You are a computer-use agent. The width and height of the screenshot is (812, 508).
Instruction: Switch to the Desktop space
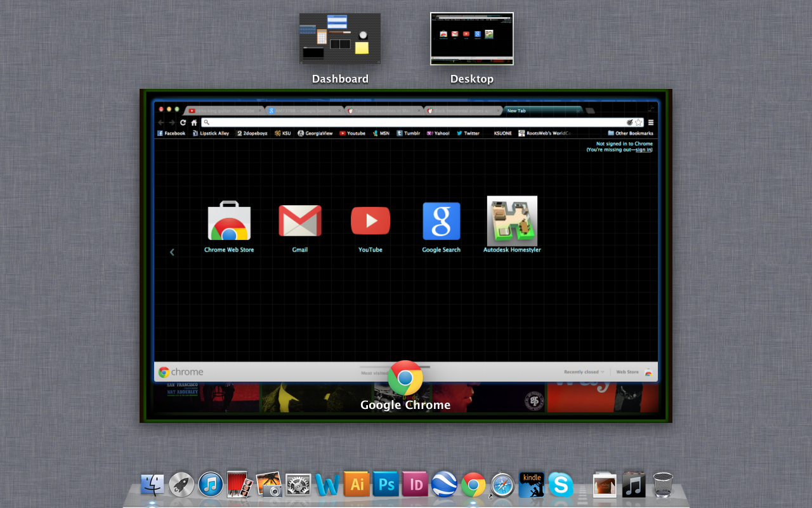472,39
